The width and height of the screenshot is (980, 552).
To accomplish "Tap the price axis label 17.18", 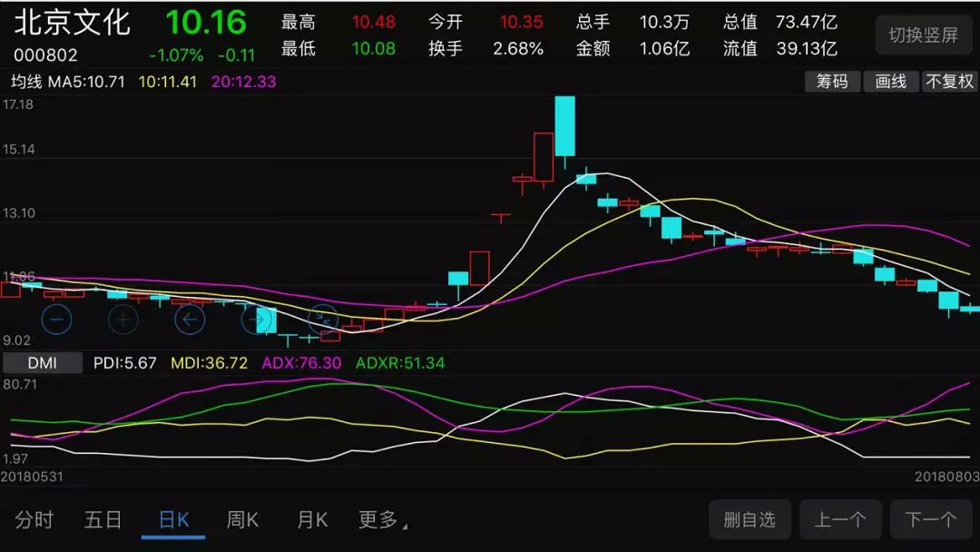I will tap(18, 105).
